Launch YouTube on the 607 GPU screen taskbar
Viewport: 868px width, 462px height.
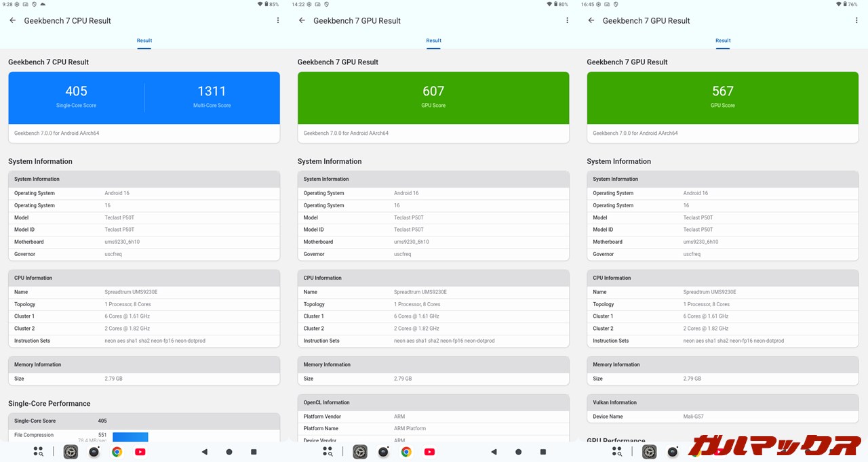429,452
